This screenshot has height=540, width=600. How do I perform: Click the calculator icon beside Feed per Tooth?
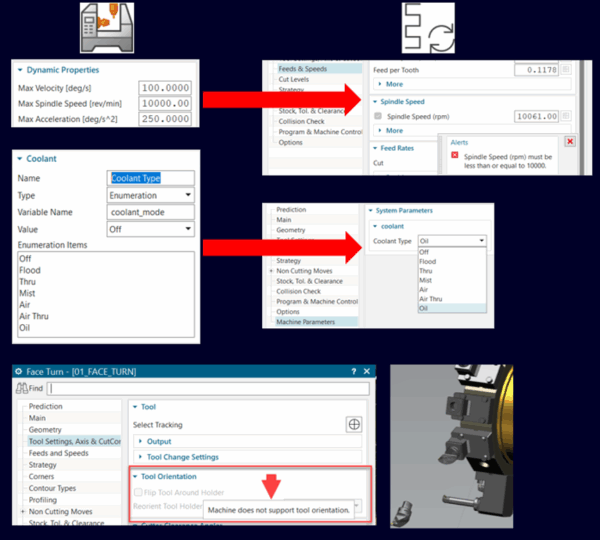(566, 70)
